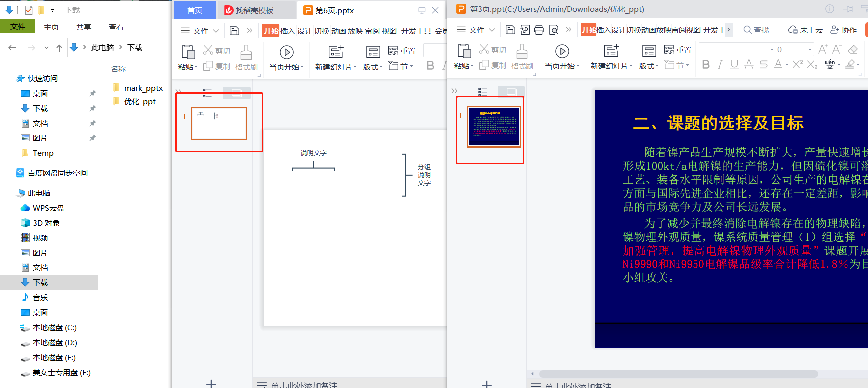
Task: Save the 第3页.ppt presentation with the disk icon
Action: pyautogui.click(x=510, y=30)
